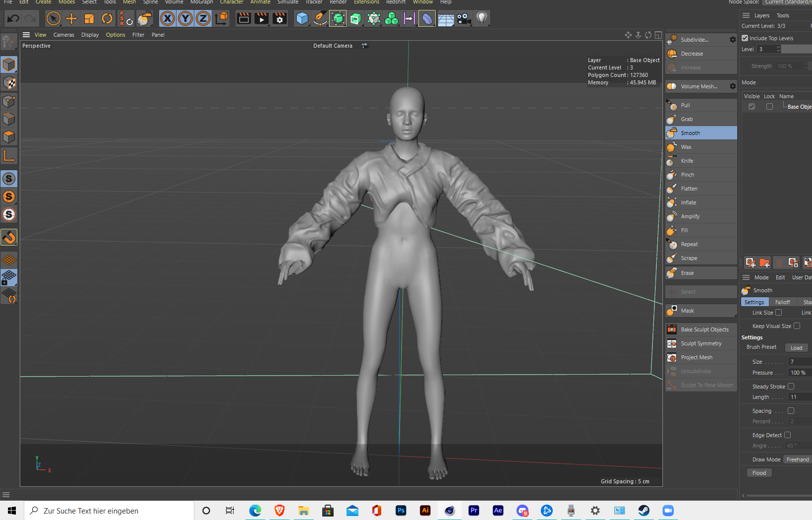
Task: Click the Sculpt Symmetry icon
Action: [x=672, y=343]
